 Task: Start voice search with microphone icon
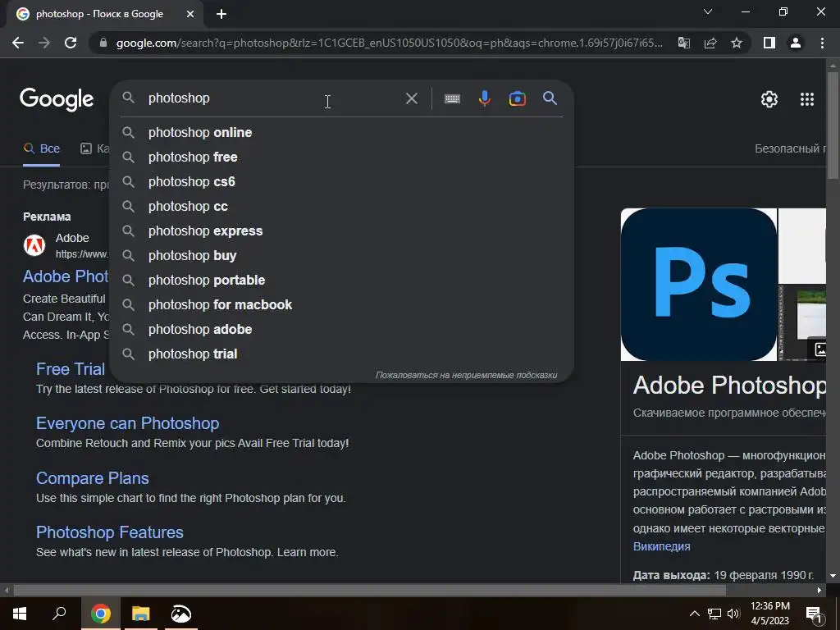point(484,98)
